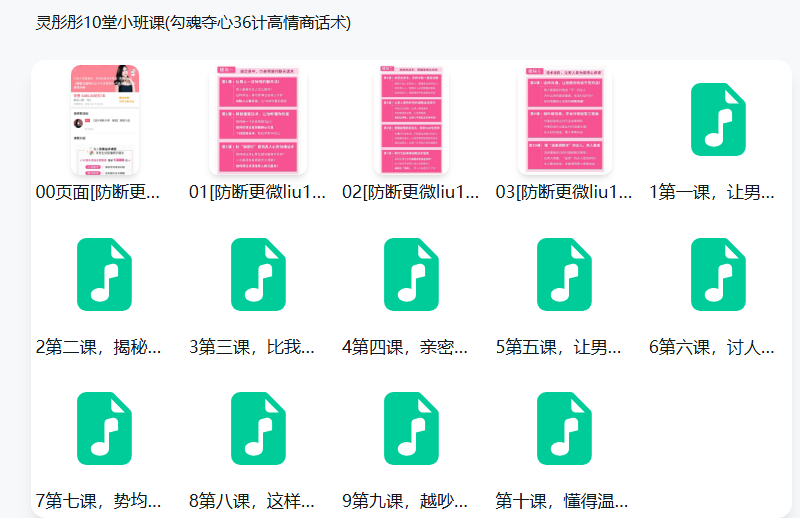800x518 pixels.
Task: Click the file name '4第四课，亲密...'
Action: (x=405, y=348)
